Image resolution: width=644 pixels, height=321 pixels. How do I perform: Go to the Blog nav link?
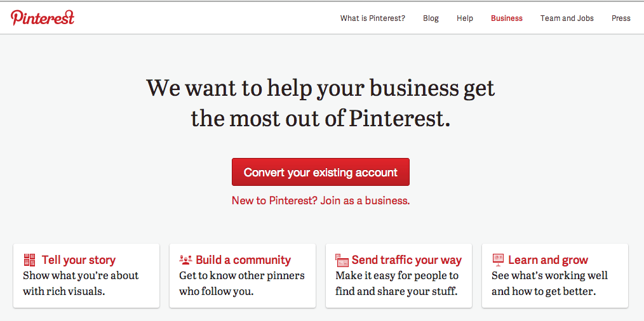point(431,18)
